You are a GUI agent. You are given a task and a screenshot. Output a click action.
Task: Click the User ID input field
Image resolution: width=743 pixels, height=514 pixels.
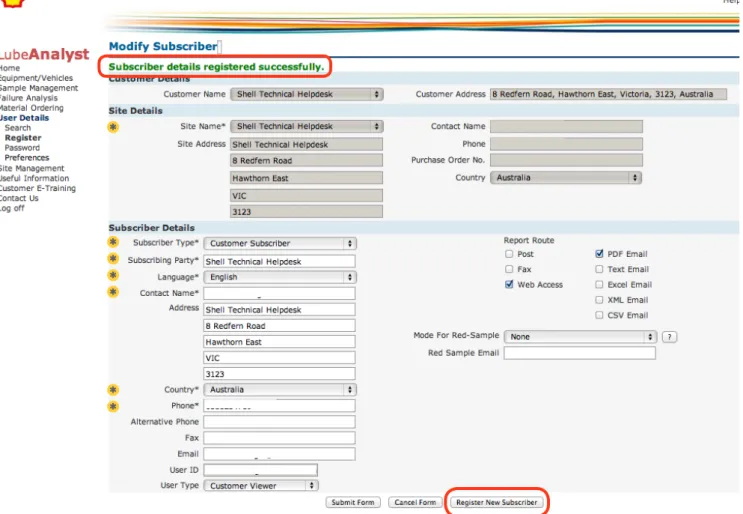point(261,470)
